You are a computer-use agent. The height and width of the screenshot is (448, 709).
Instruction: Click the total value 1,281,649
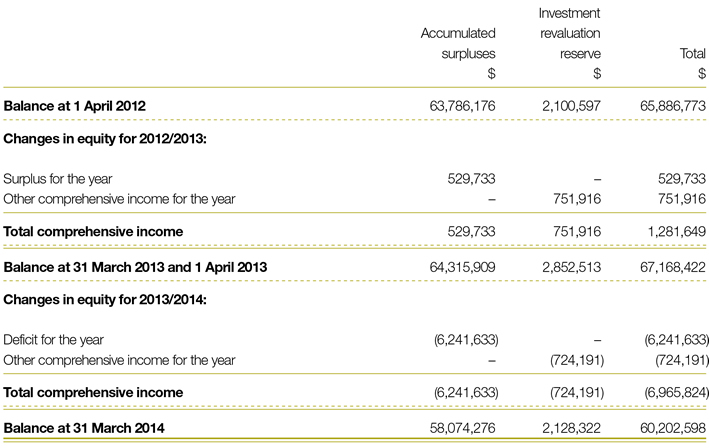coord(673,232)
